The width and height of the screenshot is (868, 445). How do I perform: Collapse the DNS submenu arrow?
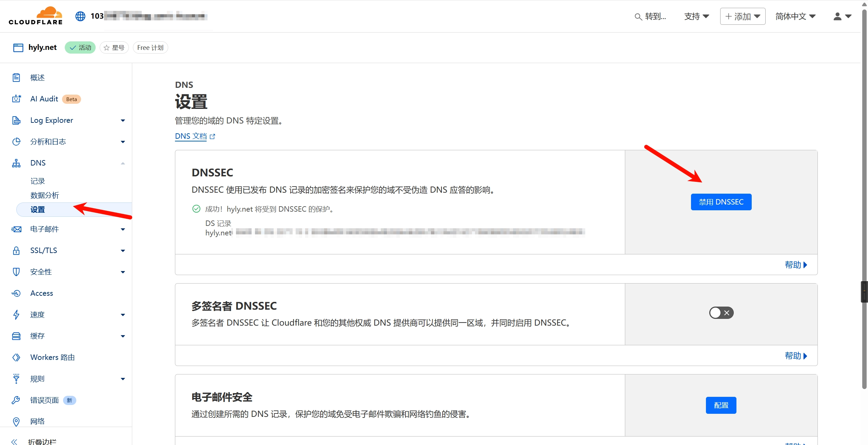click(x=123, y=163)
